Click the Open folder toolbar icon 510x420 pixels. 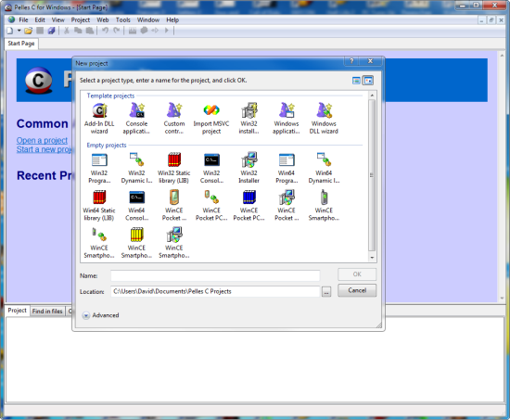(x=29, y=31)
